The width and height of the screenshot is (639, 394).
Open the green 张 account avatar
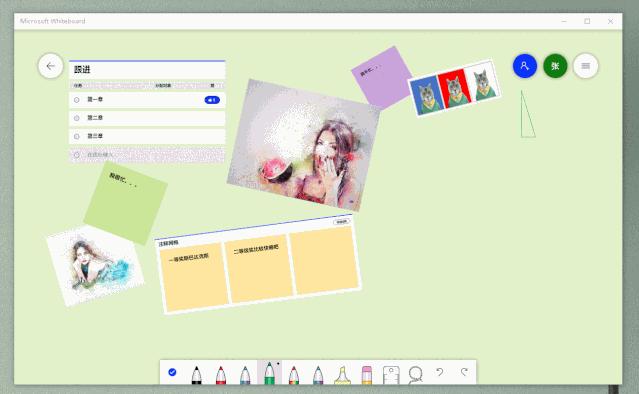click(555, 66)
